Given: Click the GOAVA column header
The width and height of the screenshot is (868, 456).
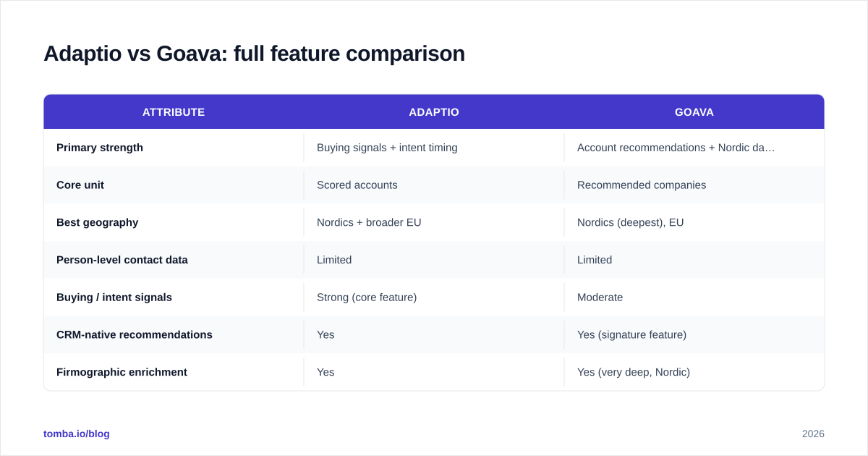Looking at the screenshot, I should pos(694,112).
